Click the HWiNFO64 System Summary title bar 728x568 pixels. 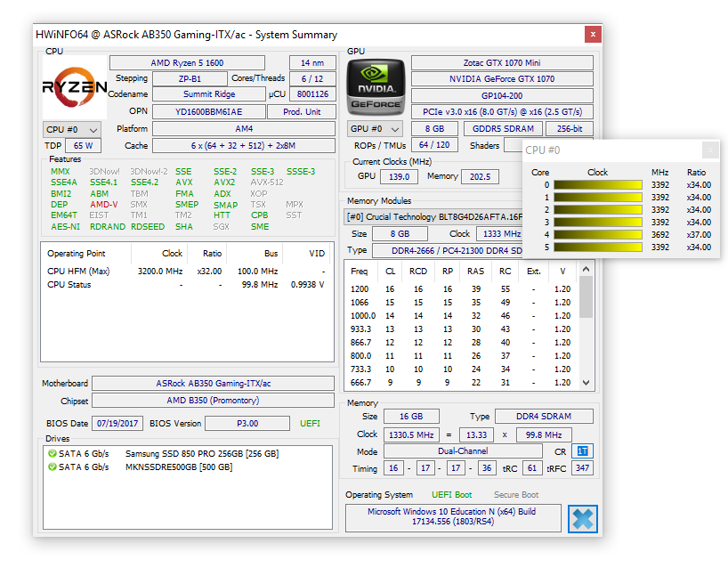coord(267,35)
